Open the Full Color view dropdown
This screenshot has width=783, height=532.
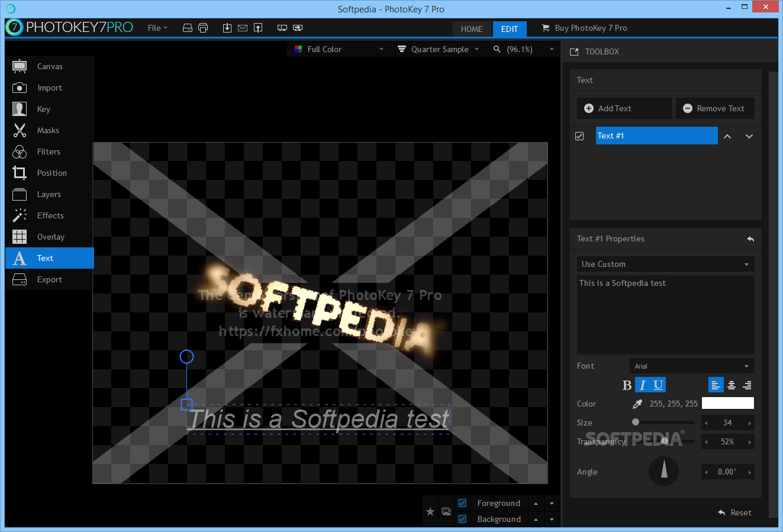pos(339,49)
